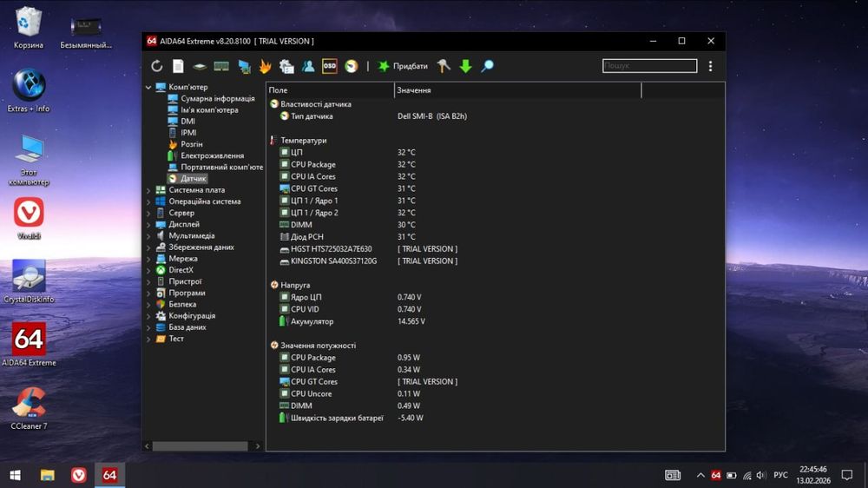Expand the Мережа tree node
The width and height of the screenshot is (868, 488).
148,259
